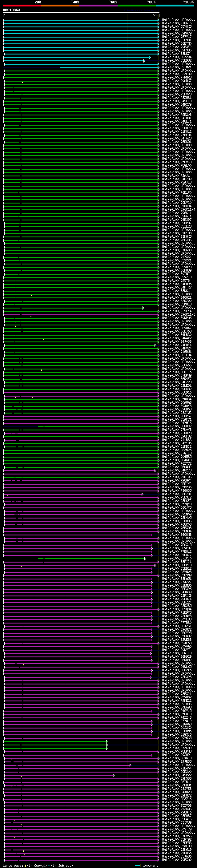Select hit UniRef100_Q8BUS7
The width and height of the screenshot is (197, 868).
177,426
